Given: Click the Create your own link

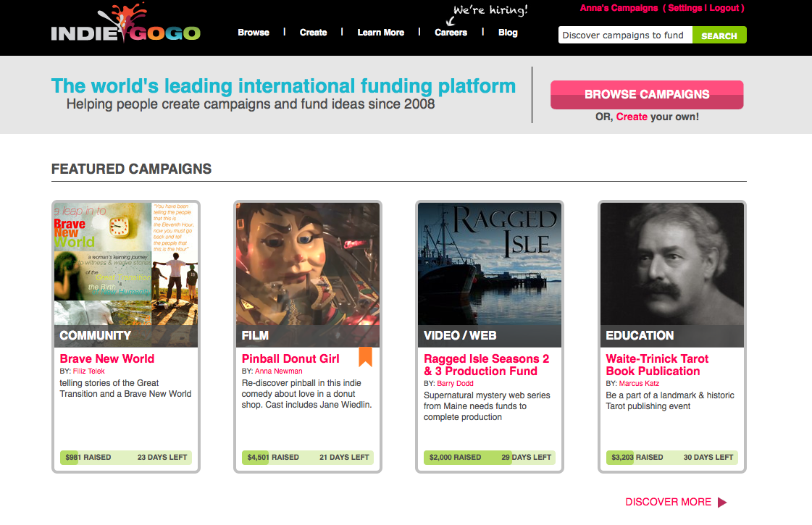Looking at the screenshot, I should (632, 117).
